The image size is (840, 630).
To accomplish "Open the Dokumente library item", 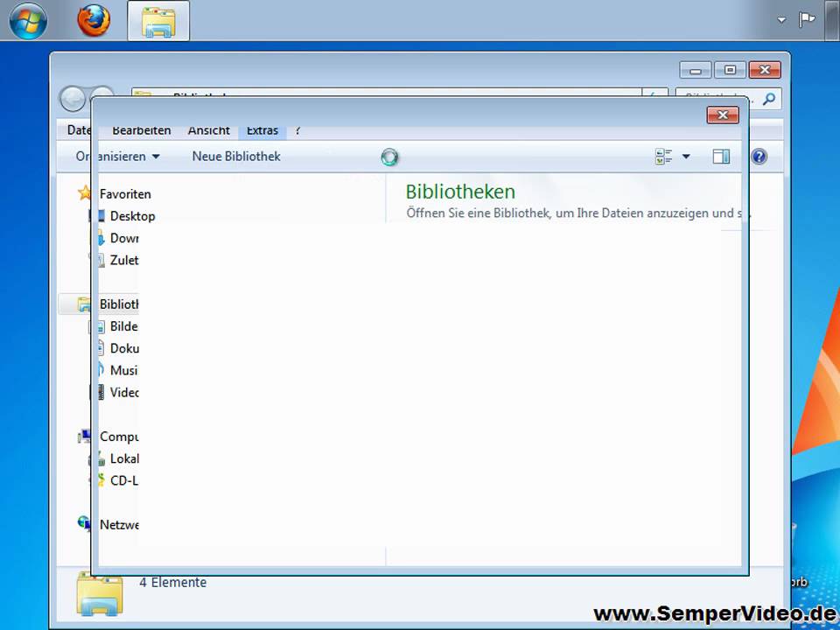I will 123,348.
